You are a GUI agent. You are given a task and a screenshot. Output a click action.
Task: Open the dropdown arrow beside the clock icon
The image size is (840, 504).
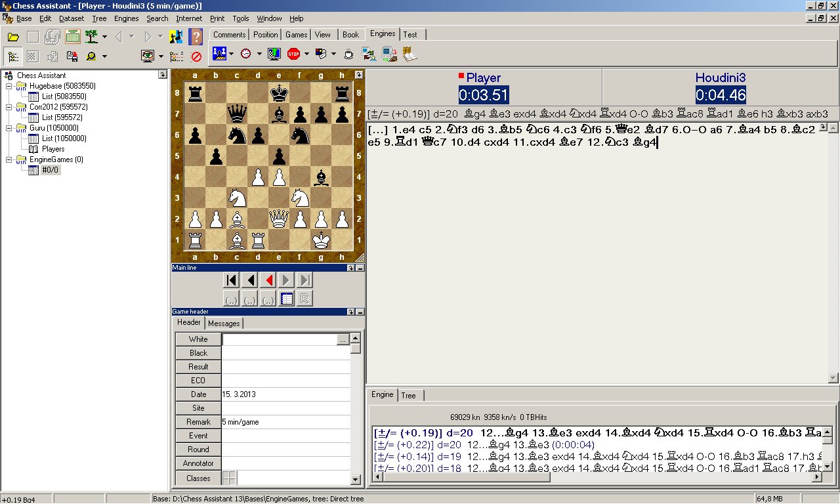click(x=259, y=54)
